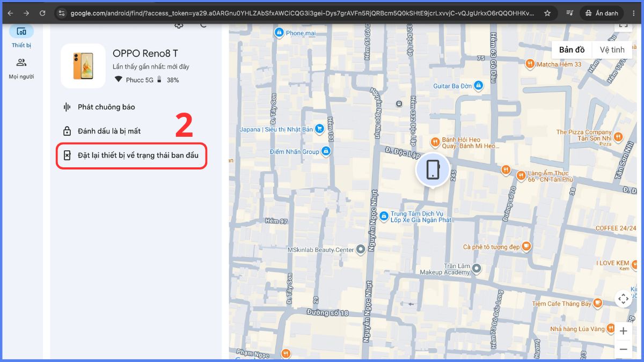Click the browser forward arrow
Screen dimensions: 644x362
click(x=26, y=13)
